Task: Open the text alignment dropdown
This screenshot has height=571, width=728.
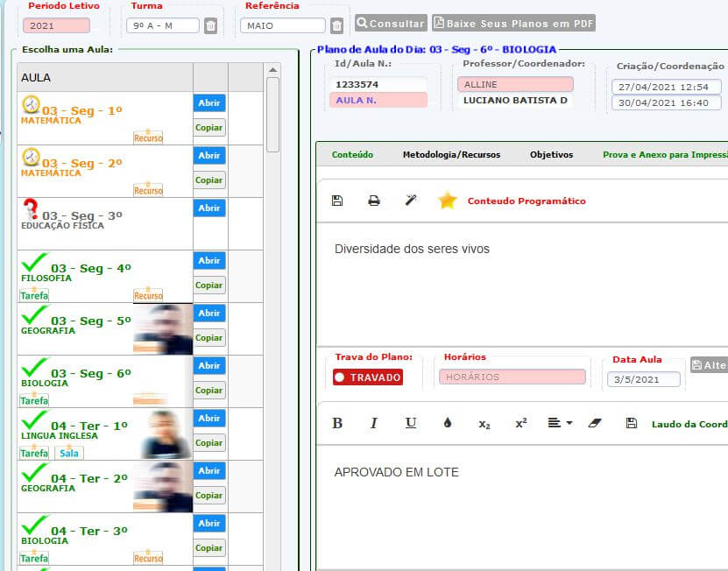Action: pyautogui.click(x=559, y=423)
